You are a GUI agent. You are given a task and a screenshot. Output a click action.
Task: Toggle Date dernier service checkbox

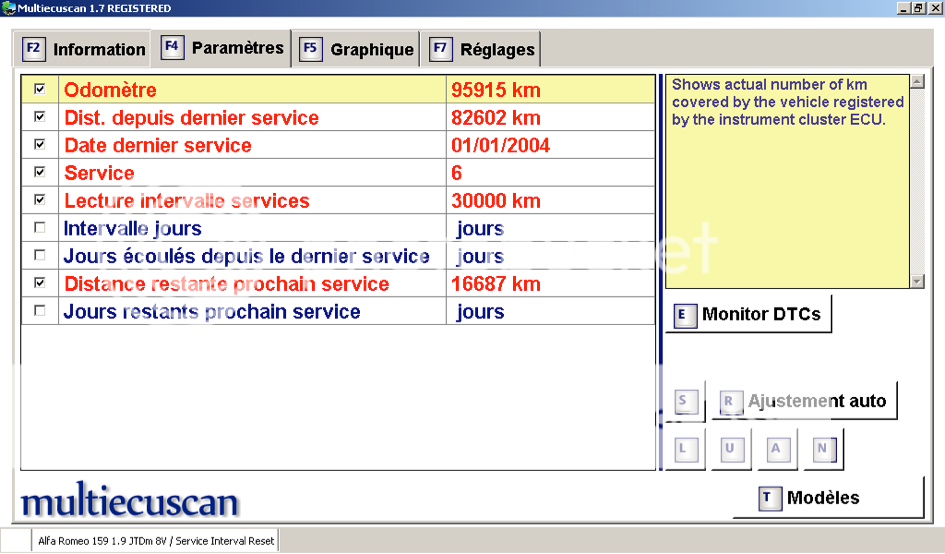(40, 144)
